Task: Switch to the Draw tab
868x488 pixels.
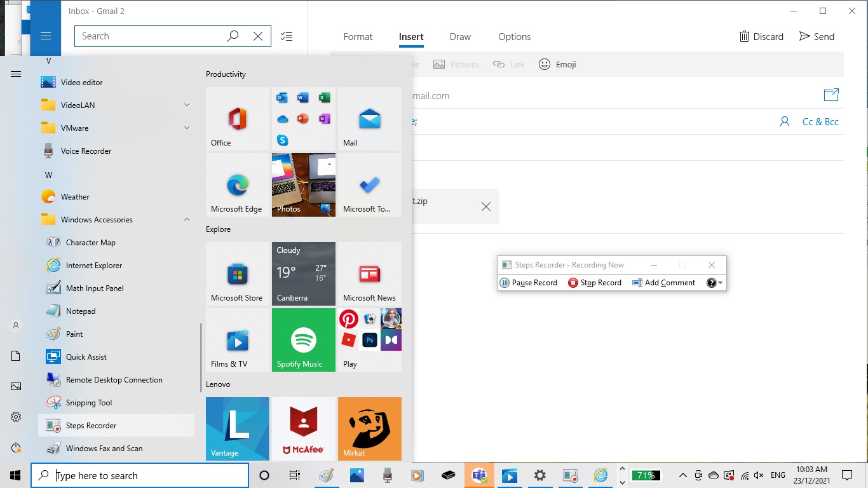Action: 460,37
